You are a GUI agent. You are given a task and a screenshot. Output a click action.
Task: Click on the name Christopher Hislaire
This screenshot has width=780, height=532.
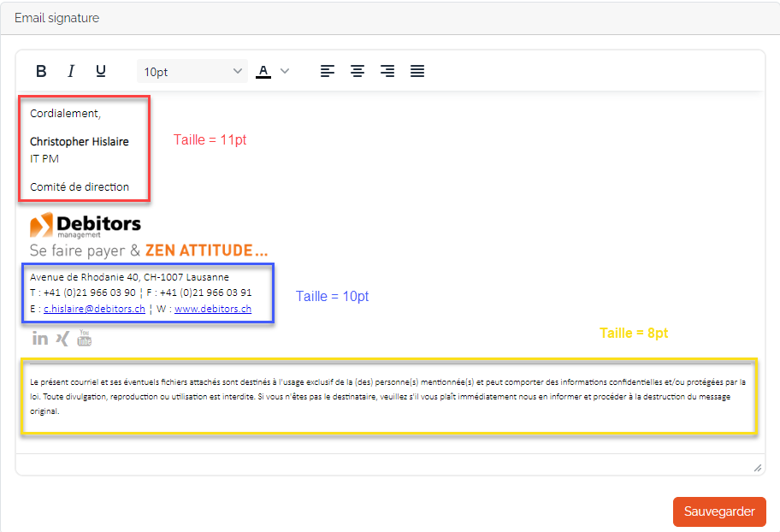tap(80, 142)
